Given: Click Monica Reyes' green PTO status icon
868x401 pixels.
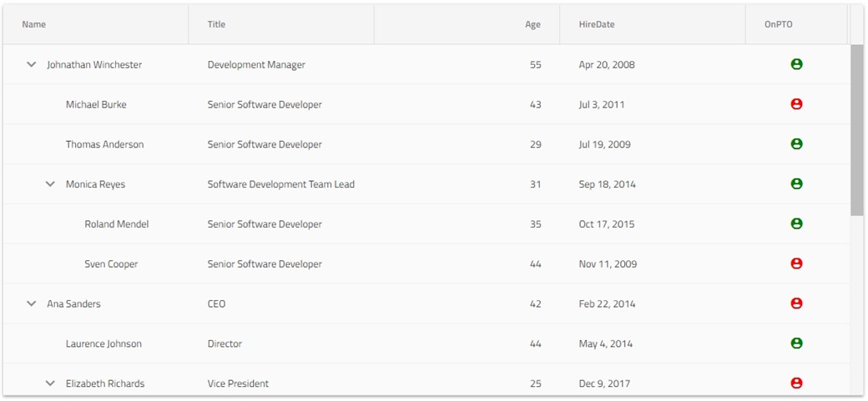Looking at the screenshot, I should [796, 184].
